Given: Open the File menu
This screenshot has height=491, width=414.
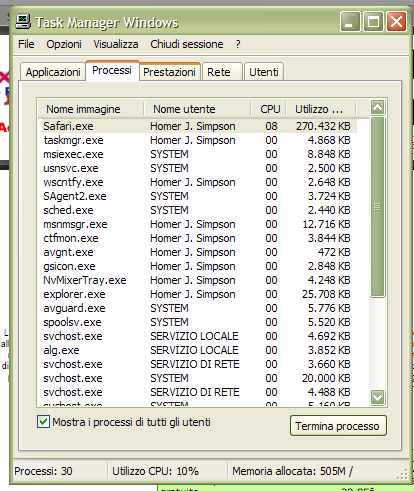Looking at the screenshot, I should (x=26, y=44).
